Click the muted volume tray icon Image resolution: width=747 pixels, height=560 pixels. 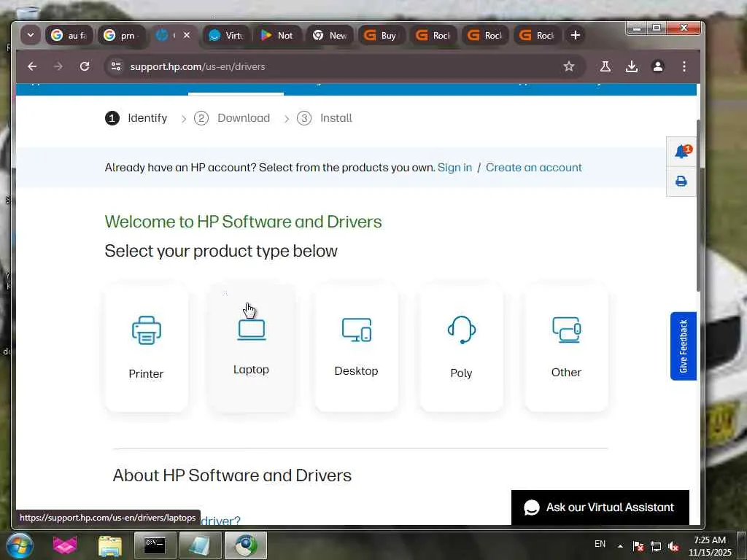coord(673,547)
